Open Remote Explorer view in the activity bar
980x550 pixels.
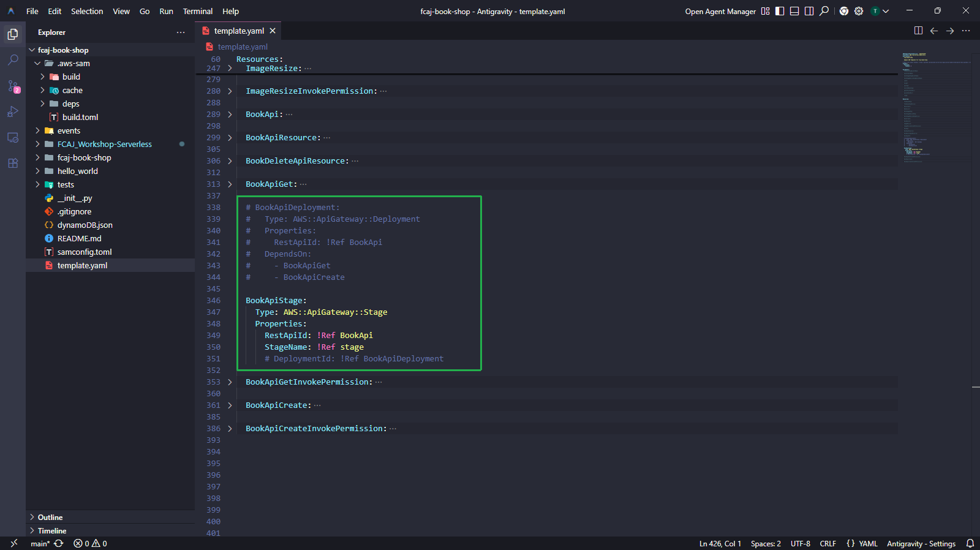pos(13,137)
